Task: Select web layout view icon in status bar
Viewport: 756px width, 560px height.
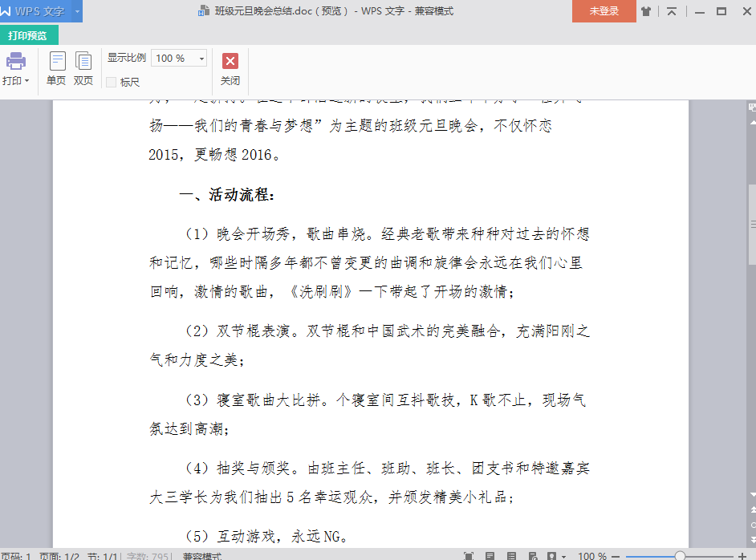Action: click(x=531, y=555)
